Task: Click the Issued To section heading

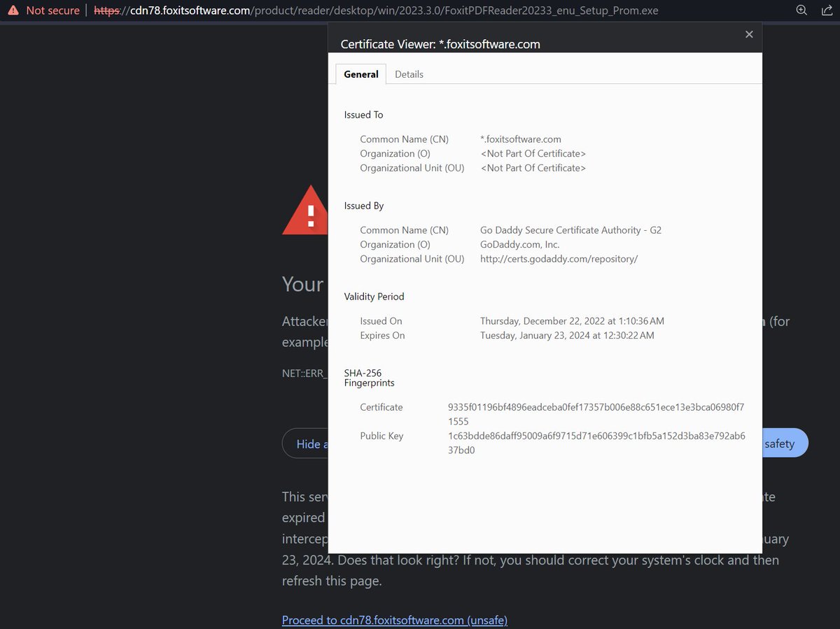Action: pos(363,115)
